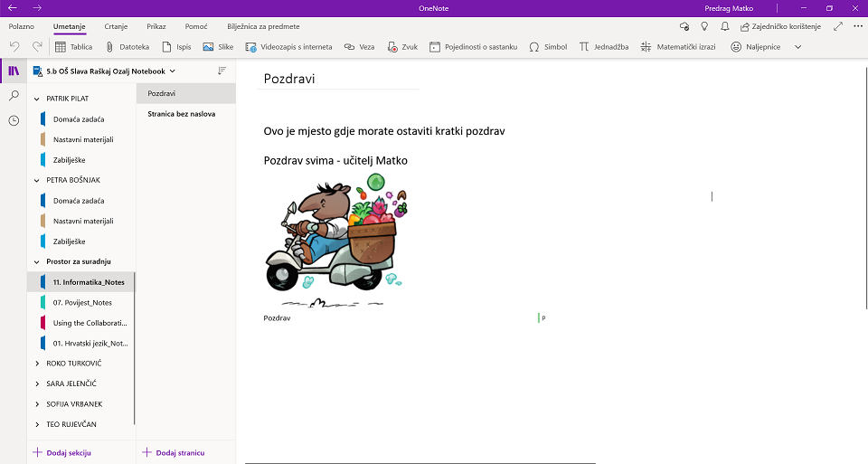This screenshot has height=464, width=868.
Task: Open recent notes clock icon
Action: [x=14, y=120]
